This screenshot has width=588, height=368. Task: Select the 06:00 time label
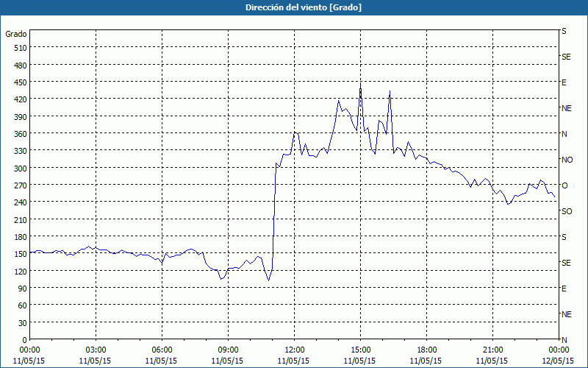click(162, 350)
